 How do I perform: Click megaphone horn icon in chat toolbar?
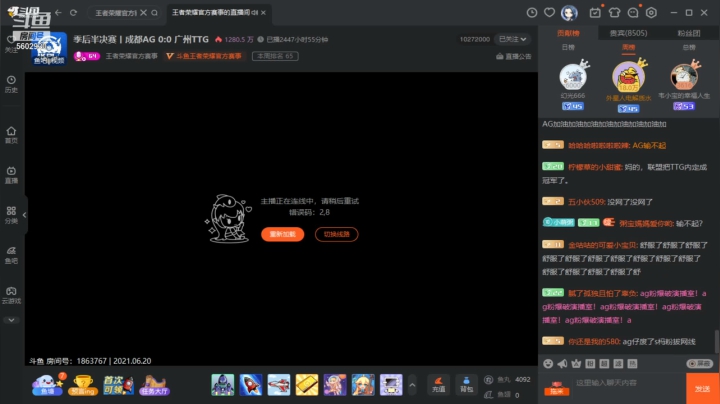click(562, 364)
